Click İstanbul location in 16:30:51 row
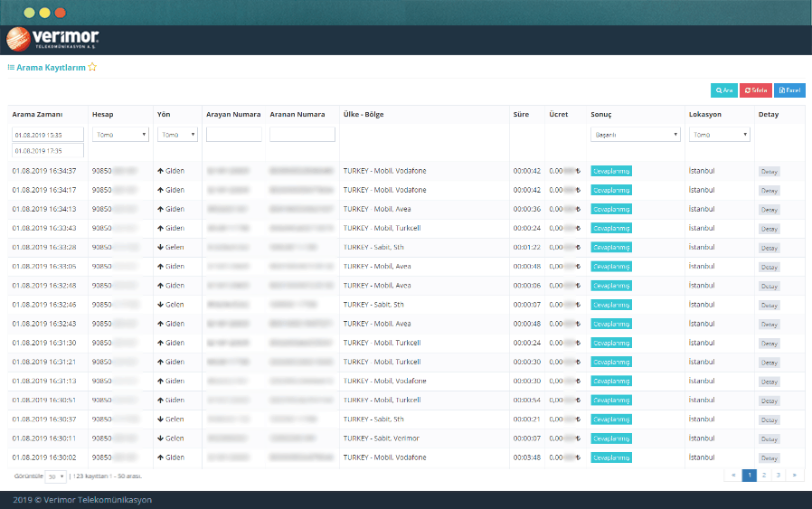 [x=702, y=401]
